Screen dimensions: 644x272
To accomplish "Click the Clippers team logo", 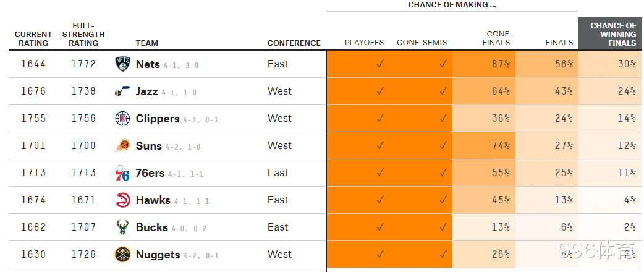I will 122,118.
